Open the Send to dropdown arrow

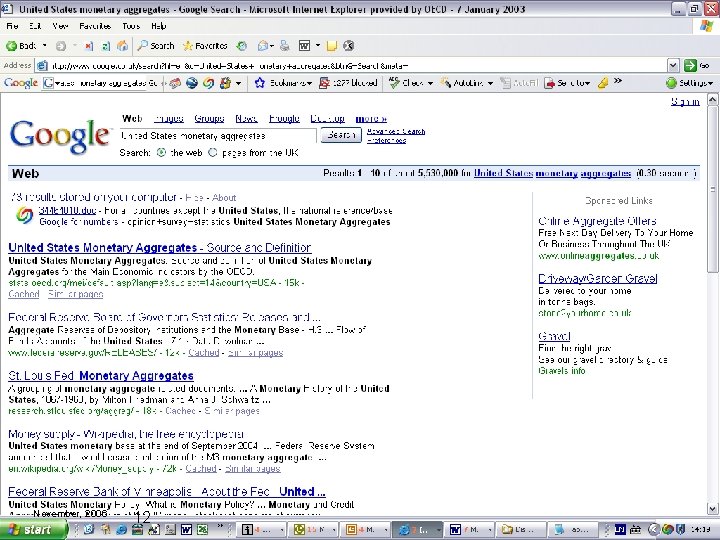click(x=587, y=83)
